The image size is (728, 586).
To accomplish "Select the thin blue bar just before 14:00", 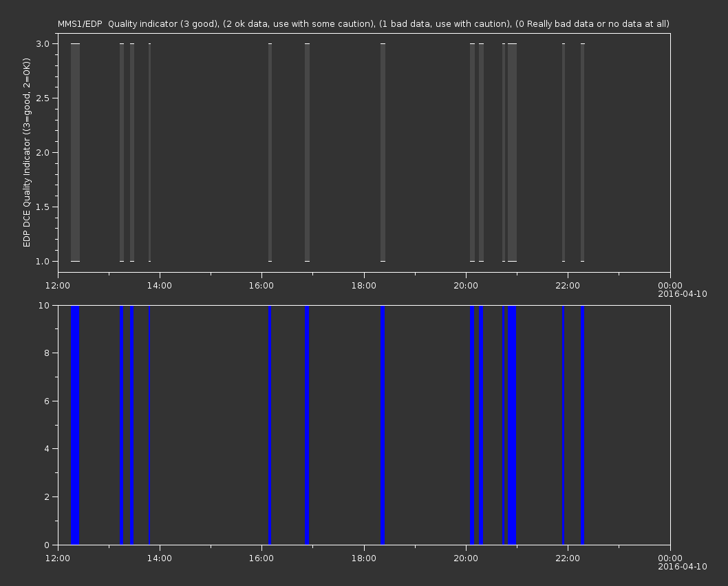I will pos(149,425).
